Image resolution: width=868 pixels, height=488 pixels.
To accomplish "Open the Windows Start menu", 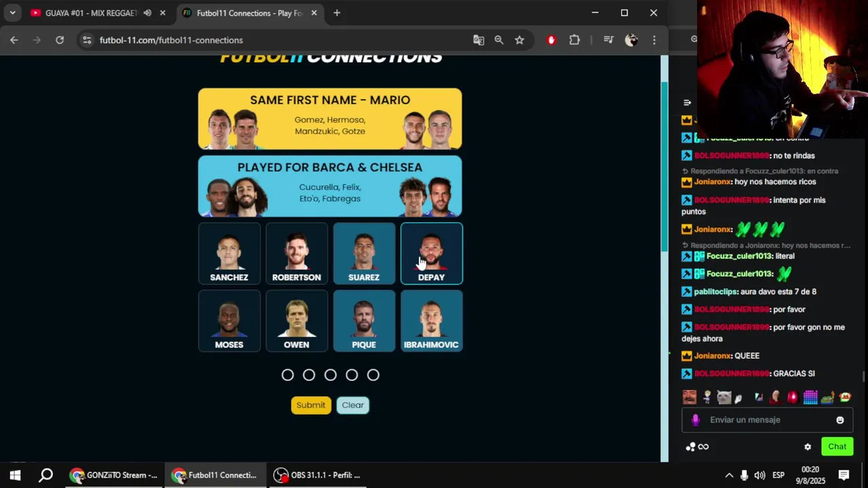I will [x=15, y=475].
